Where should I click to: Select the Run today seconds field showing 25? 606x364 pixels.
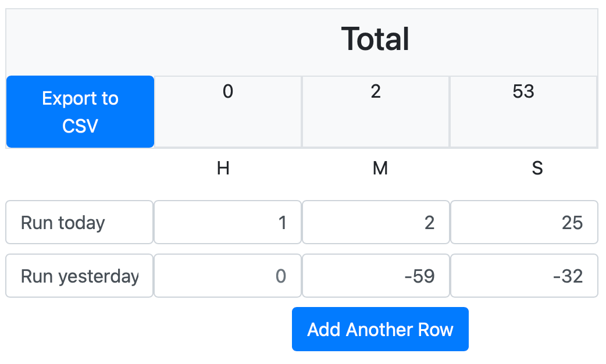coord(524,222)
